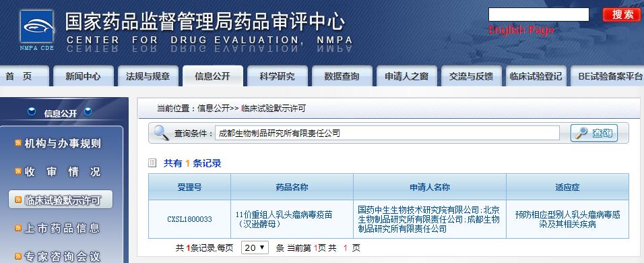Click RSS icon beside 专家咨询会议
This screenshot has height=263, width=644.
18,256
